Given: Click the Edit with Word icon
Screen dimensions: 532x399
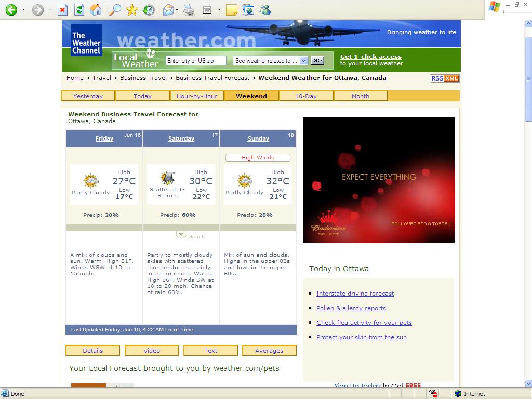Looking at the screenshot, I should coord(207,10).
